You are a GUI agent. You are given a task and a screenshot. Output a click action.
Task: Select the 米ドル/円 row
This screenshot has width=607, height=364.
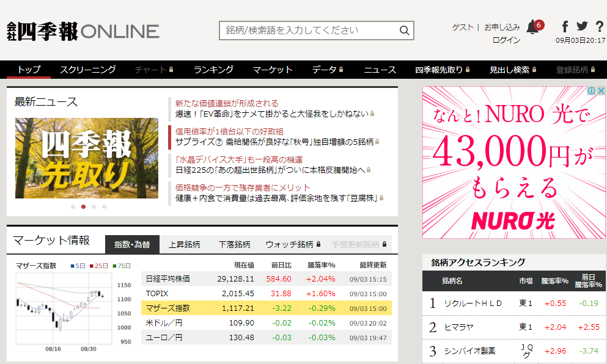[267, 322]
